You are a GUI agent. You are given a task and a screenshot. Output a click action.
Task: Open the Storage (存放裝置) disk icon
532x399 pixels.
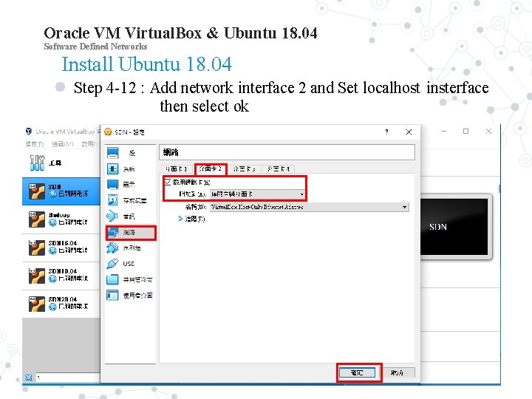click(x=112, y=199)
